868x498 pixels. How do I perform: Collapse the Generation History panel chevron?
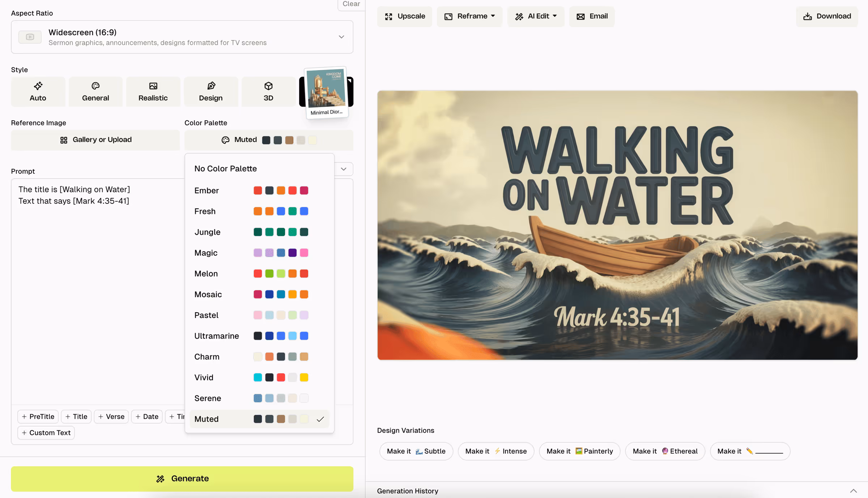tap(853, 491)
